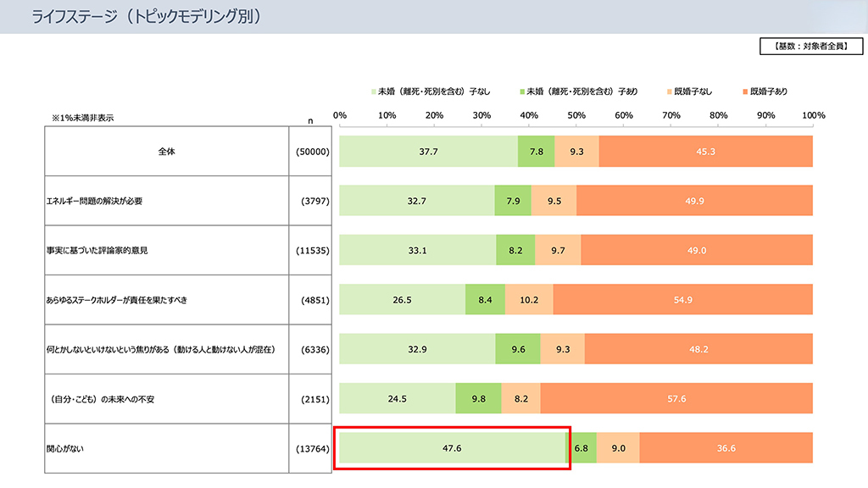This screenshot has width=868, height=488.
Task: Click the 10.2 pale orange bar segment
Action: coord(529,300)
